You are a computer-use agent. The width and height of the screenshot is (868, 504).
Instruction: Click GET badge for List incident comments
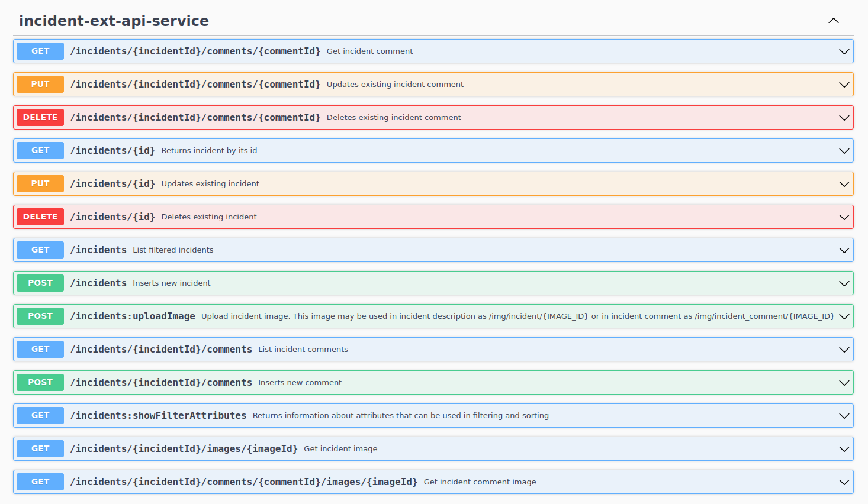click(x=40, y=350)
